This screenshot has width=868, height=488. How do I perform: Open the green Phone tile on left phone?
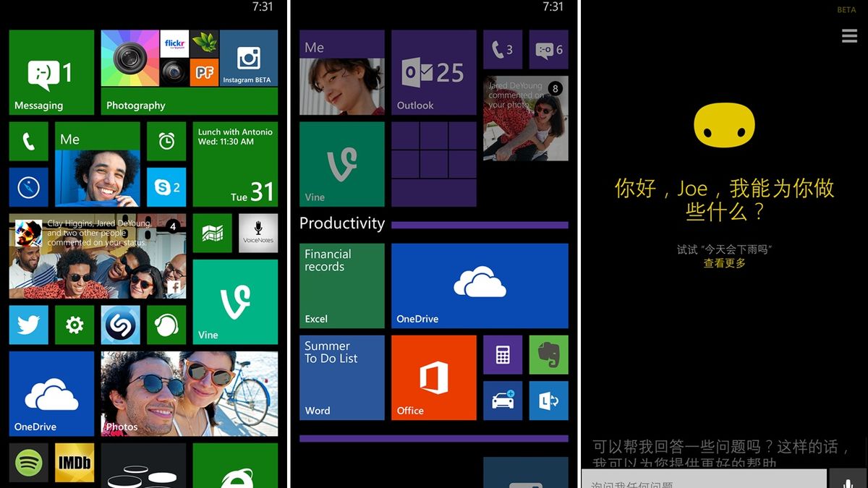pyautogui.click(x=29, y=141)
